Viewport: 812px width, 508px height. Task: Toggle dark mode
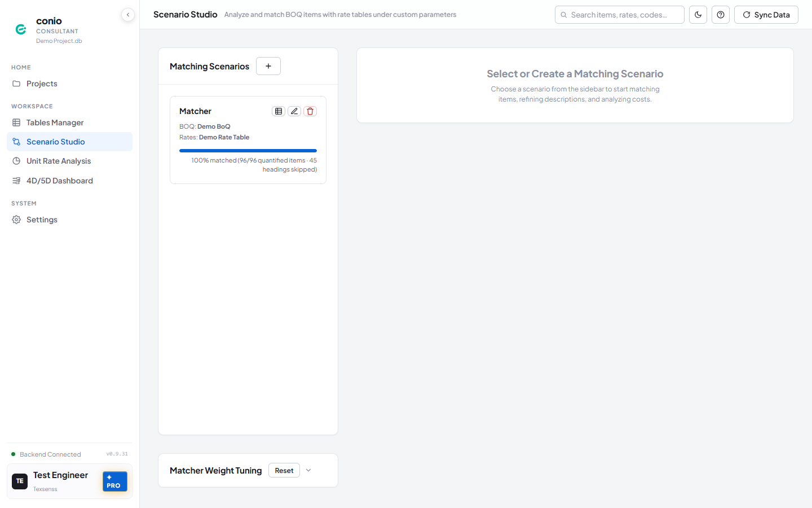tap(698, 15)
